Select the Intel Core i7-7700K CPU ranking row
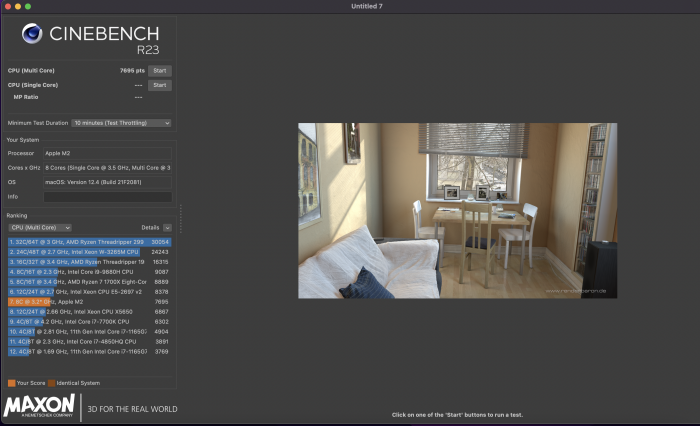Screen dimensions: 700x426 pyautogui.click(x=89, y=322)
